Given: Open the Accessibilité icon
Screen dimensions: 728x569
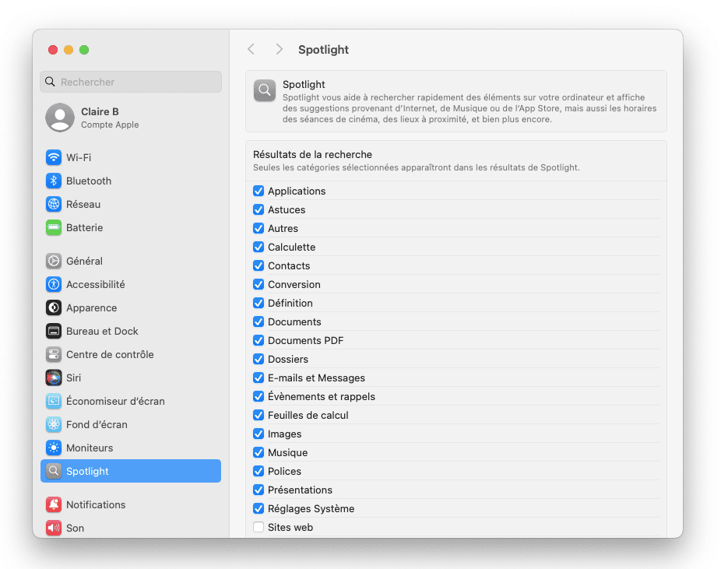Looking at the screenshot, I should click(x=54, y=284).
